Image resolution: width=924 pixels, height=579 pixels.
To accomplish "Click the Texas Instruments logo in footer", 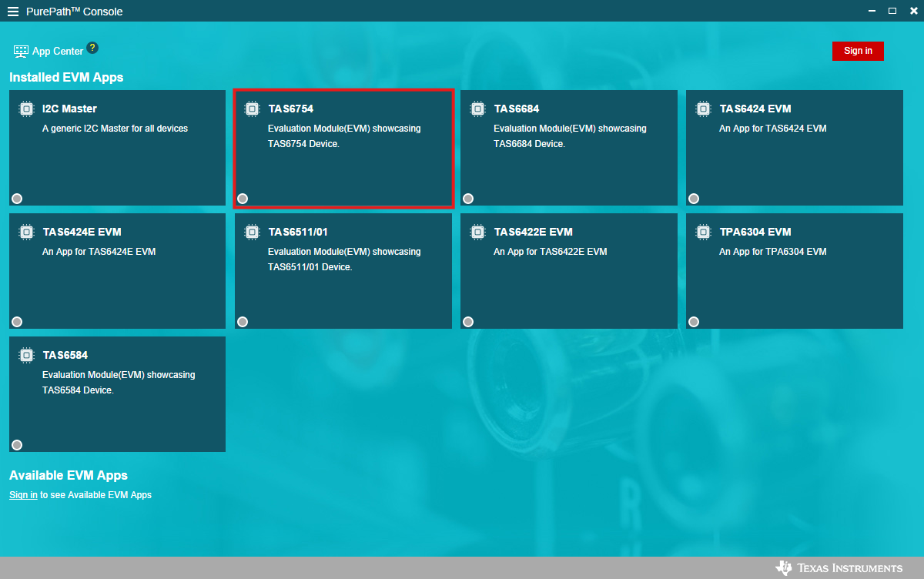I will [839, 568].
